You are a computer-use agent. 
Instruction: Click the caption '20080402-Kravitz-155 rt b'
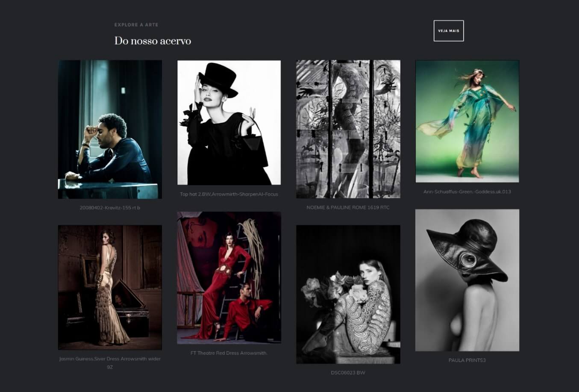110,208
